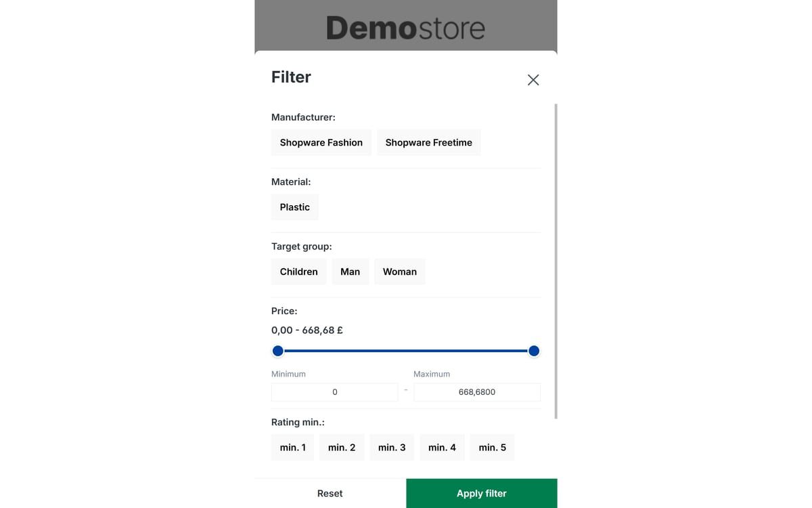Toggle the Shopware Freetime manufacturer filter

tap(429, 142)
